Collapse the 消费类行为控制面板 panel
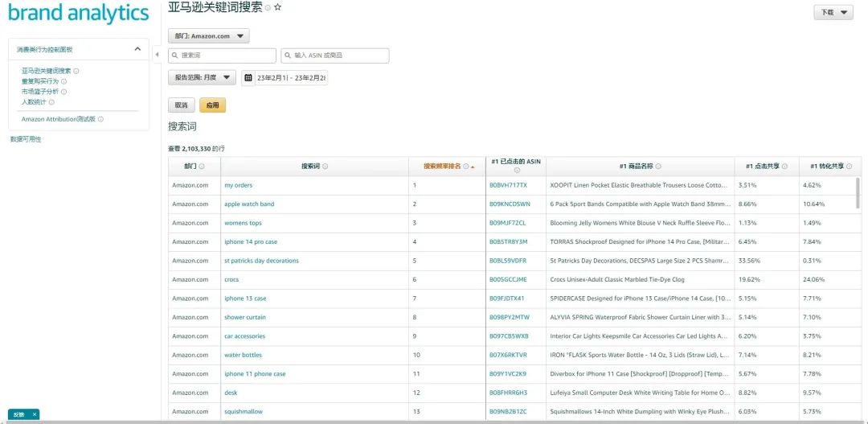Screen dimensions: 868x424 coord(137,49)
